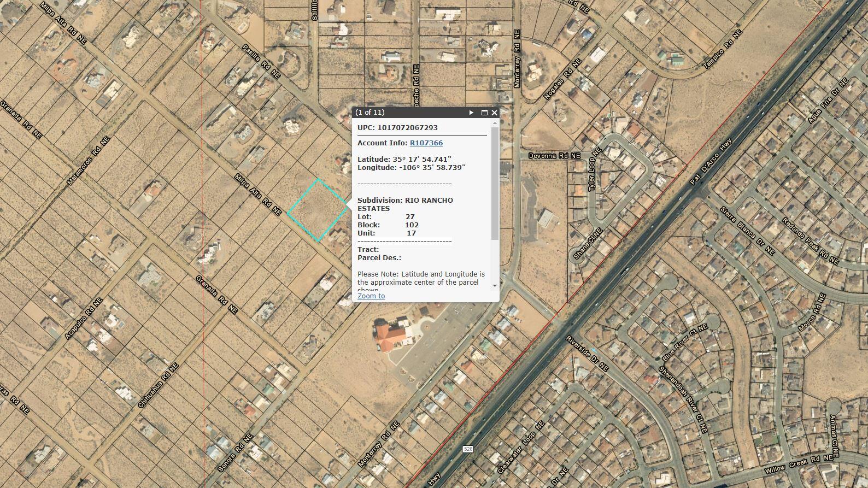Click the popup scrollbar down arrow
Image resolution: width=868 pixels, height=488 pixels.
495,286
